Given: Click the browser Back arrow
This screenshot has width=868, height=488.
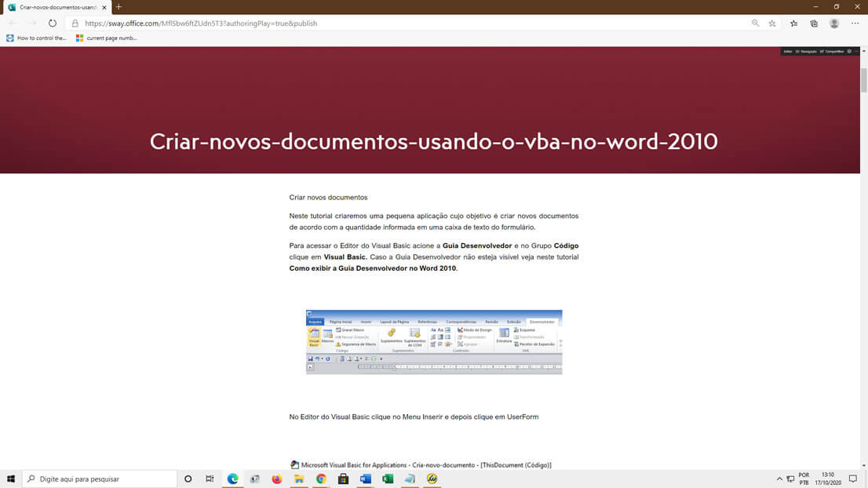Looking at the screenshot, I should [13, 24].
